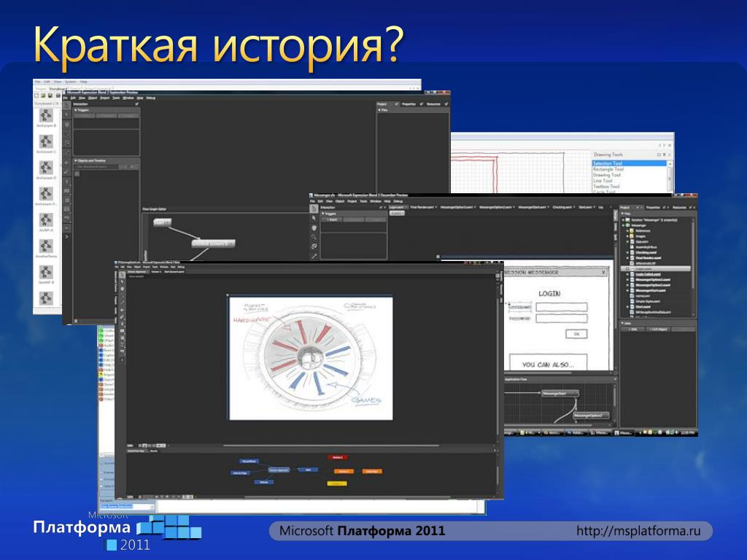Click the red node in the sketch flow map

tap(337, 457)
